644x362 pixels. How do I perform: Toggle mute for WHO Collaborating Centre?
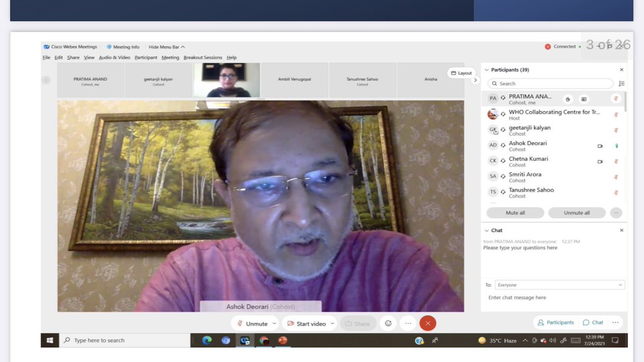(616, 115)
